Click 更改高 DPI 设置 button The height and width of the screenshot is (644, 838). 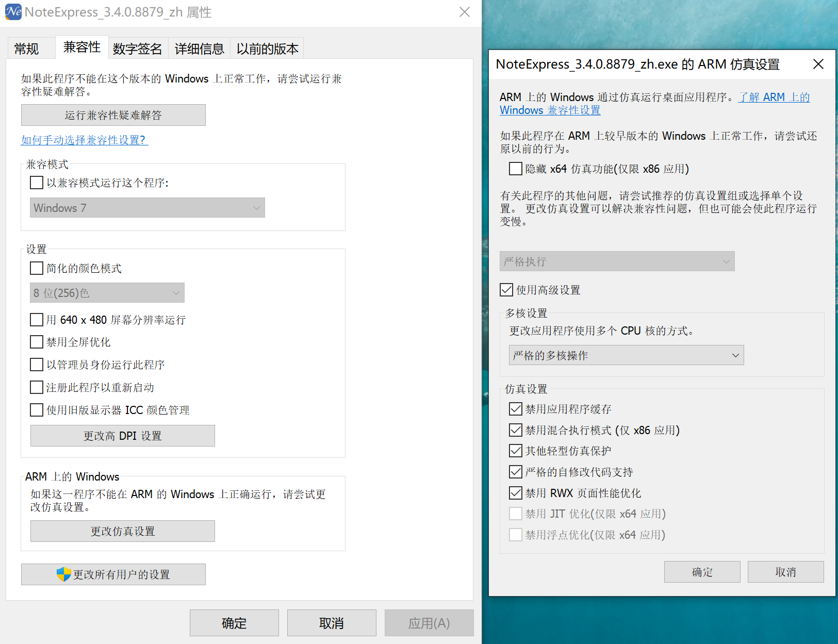(x=123, y=436)
